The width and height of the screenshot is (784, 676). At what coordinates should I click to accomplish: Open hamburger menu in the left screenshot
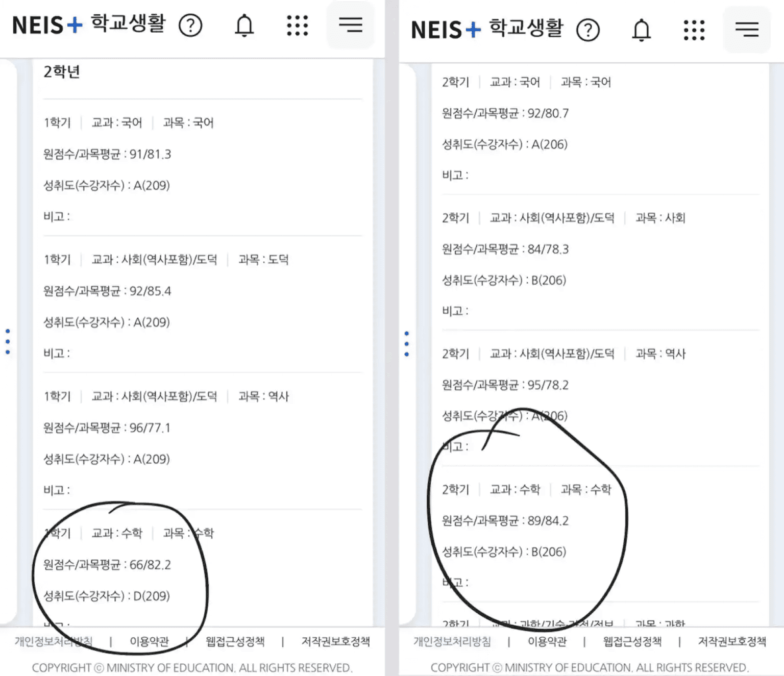pos(350,24)
